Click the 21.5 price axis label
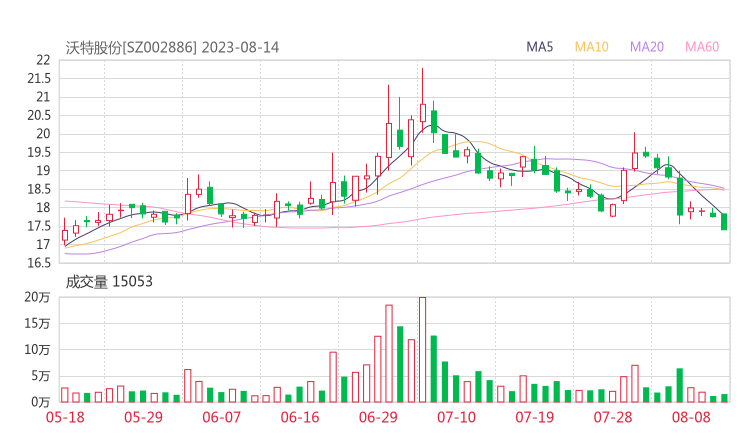Viewport: 740px width, 440px height. point(39,78)
